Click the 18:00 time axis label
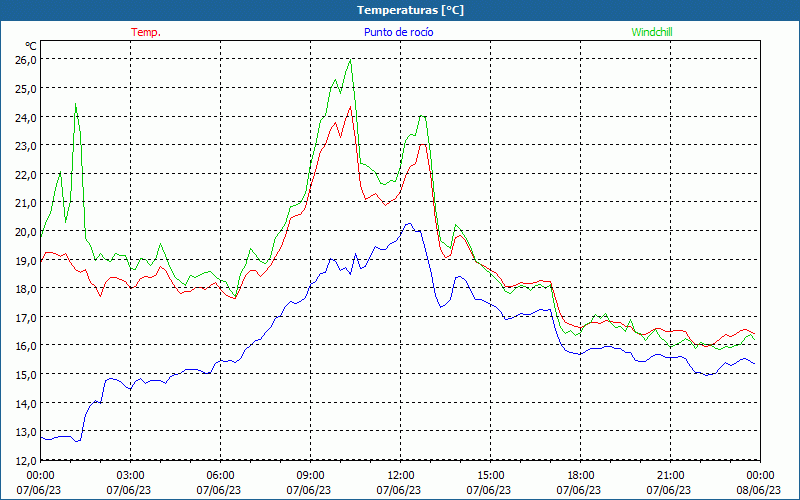Screen dimensions: 800x500 pos(580,475)
